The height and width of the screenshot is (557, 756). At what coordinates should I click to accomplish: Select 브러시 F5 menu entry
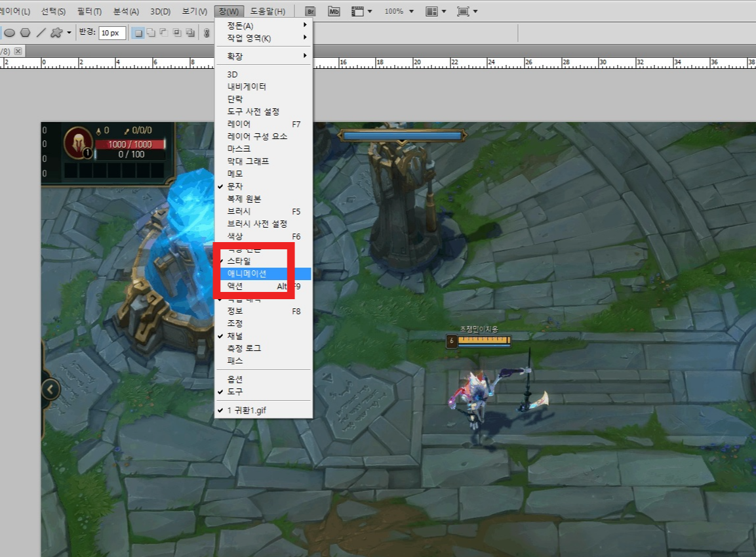[264, 211]
